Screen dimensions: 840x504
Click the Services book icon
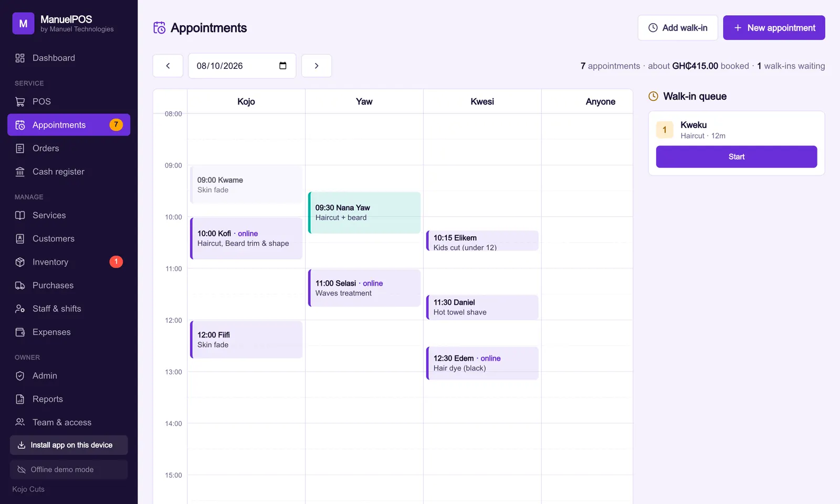tap(20, 215)
